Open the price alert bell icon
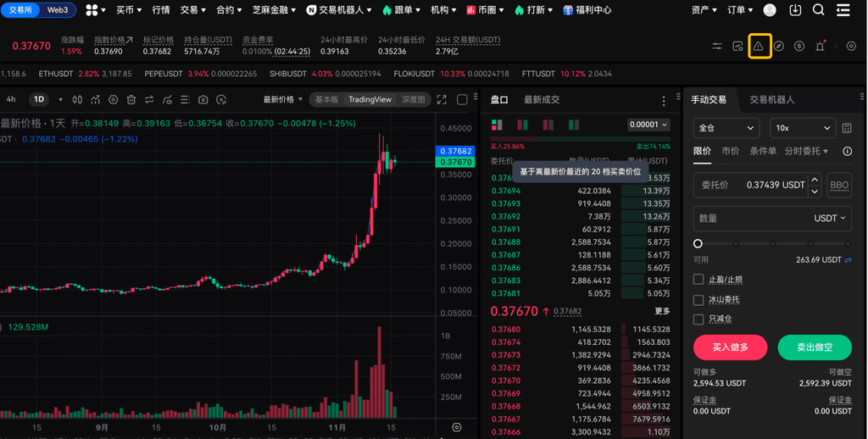 pyautogui.click(x=820, y=46)
